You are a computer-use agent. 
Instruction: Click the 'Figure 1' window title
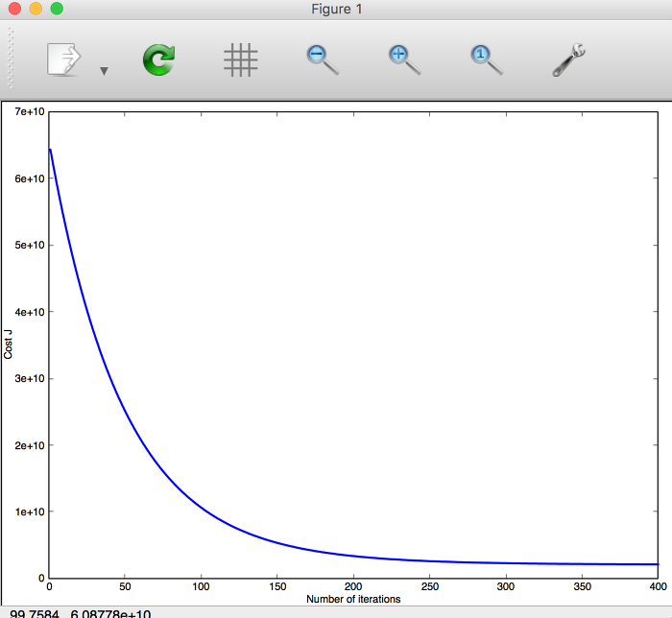tap(336, 9)
